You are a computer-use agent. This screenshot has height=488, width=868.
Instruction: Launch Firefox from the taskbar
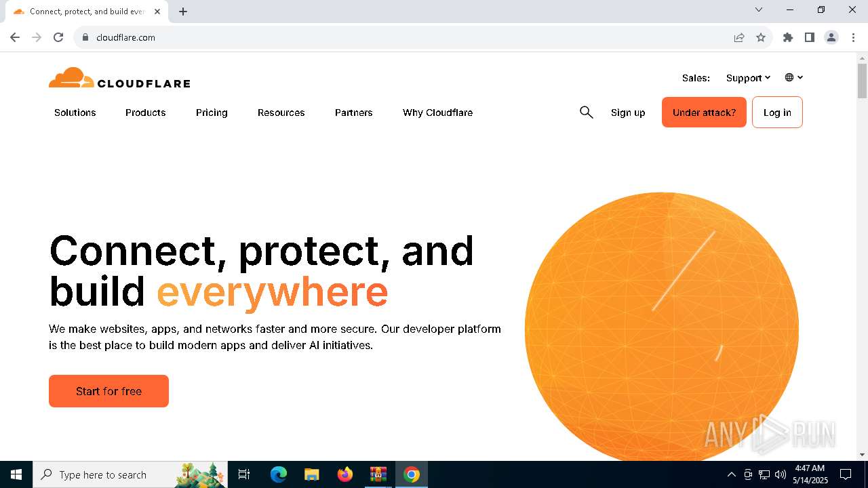point(345,474)
